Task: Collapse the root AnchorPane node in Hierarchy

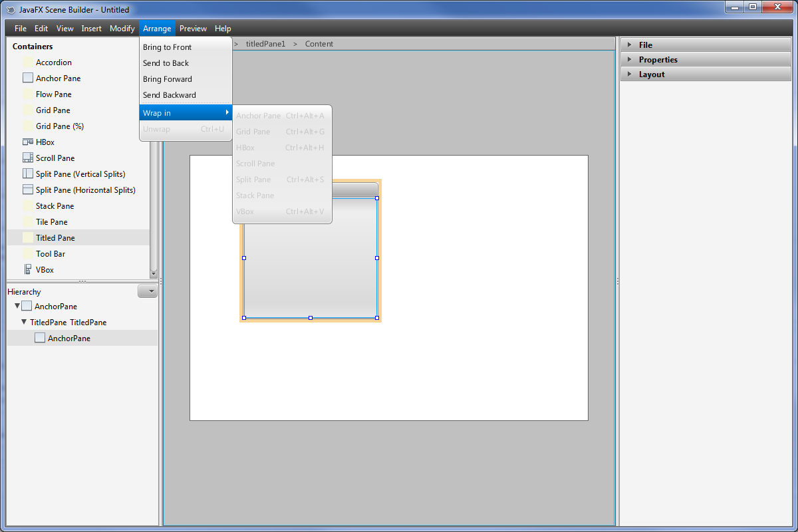Action: point(17,306)
